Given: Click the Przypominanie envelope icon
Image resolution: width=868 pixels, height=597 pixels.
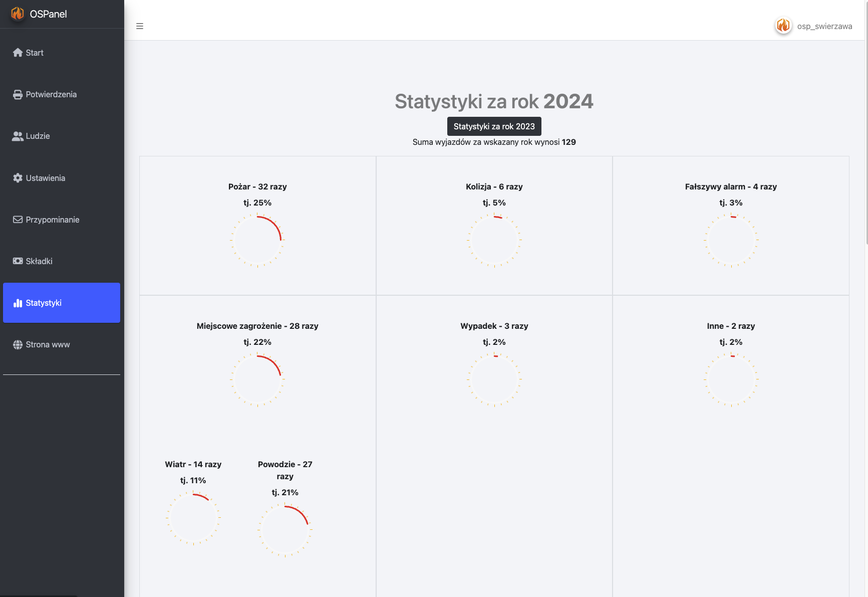Looking at the screenshot, I should (18, 220).
